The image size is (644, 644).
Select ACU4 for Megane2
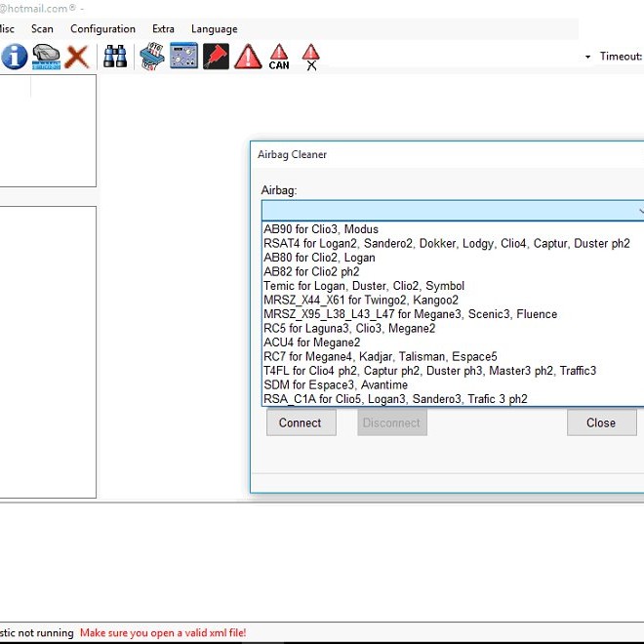453,342
